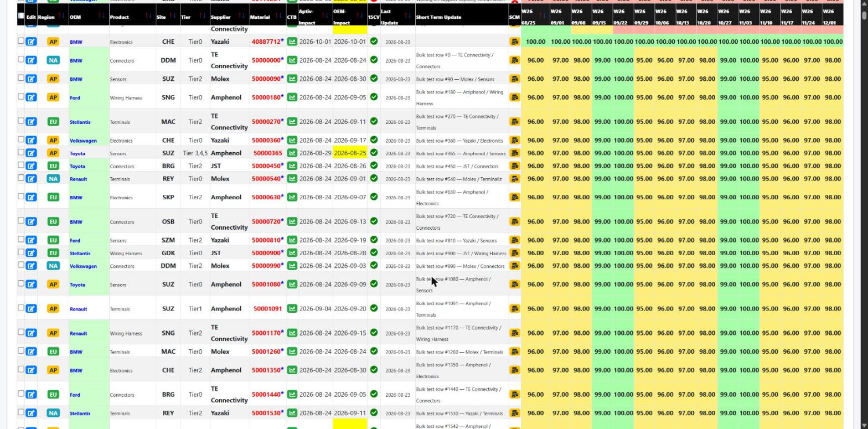Image resolution: width=868 pixels, height=429 pixels.
Task: Click Aptiv-Impact date 2026-09-04
Action: [x=315, y=309]
